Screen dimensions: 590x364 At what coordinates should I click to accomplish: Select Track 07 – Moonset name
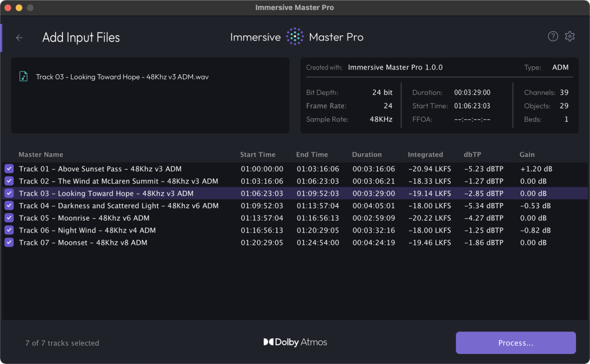[83, 242]
